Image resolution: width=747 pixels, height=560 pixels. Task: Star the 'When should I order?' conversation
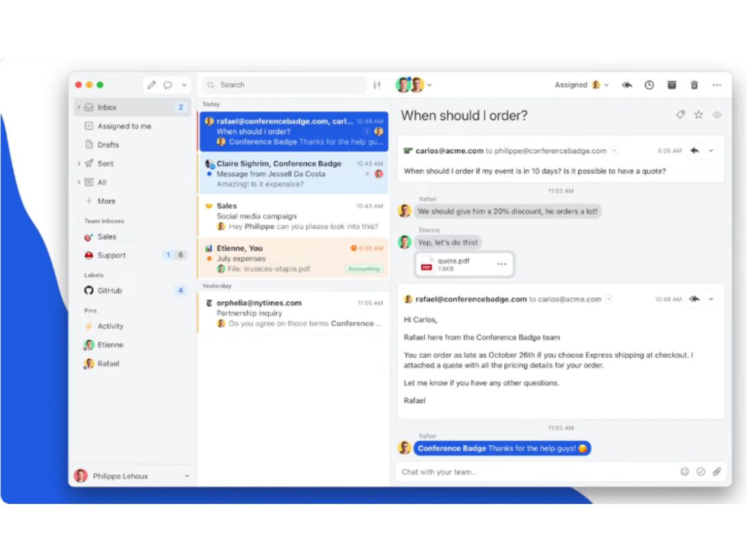click(699, 114)
